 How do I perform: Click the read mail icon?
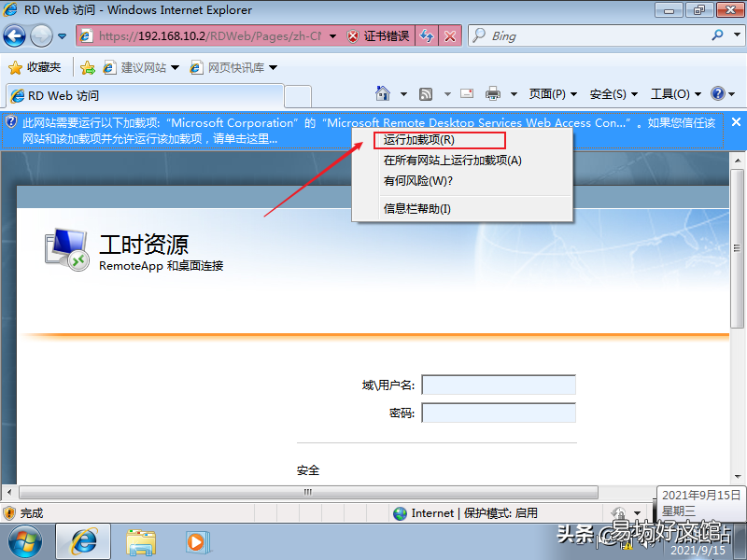467,93
